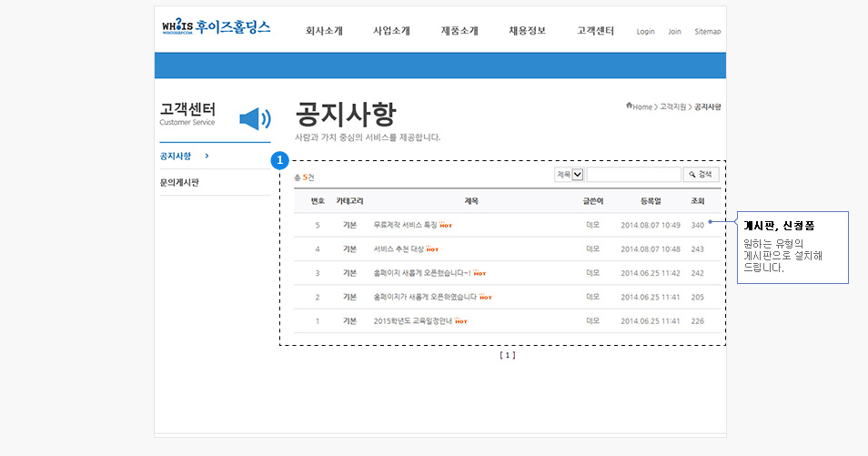
Task: Click the Login link
Action: click(645, 32)
